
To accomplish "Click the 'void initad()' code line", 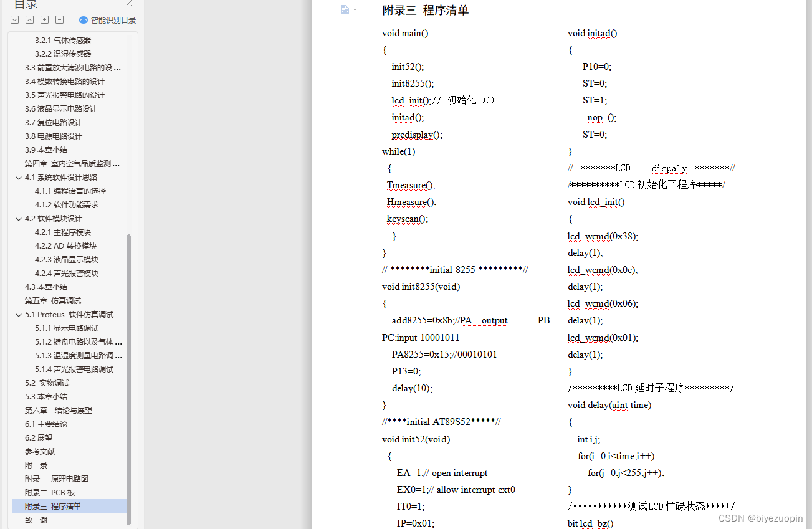I will pos(593,33).
